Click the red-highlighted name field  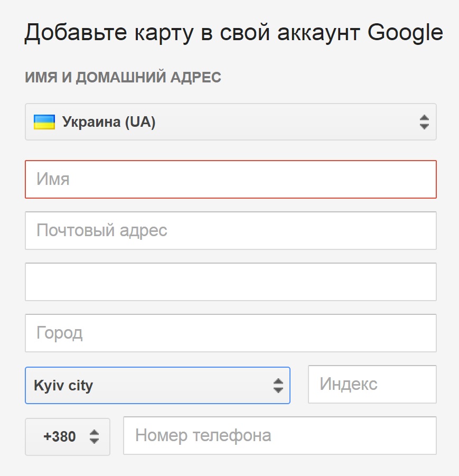230,179
